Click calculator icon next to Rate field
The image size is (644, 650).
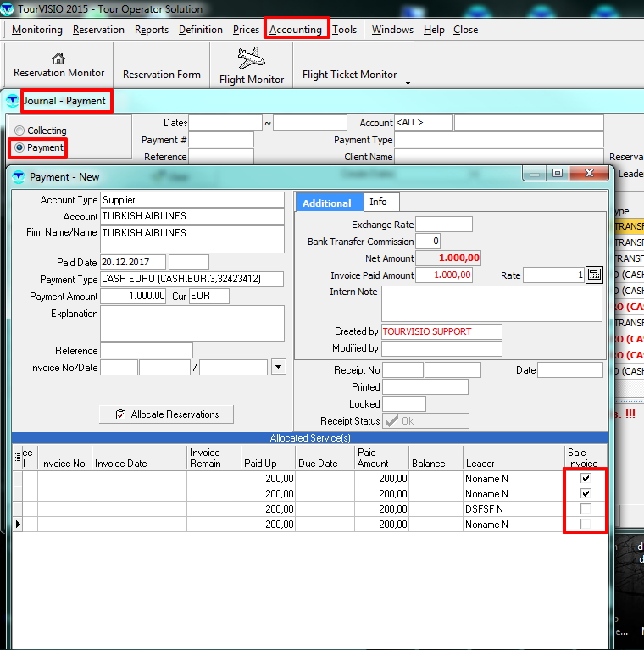(x=594, y=275)
